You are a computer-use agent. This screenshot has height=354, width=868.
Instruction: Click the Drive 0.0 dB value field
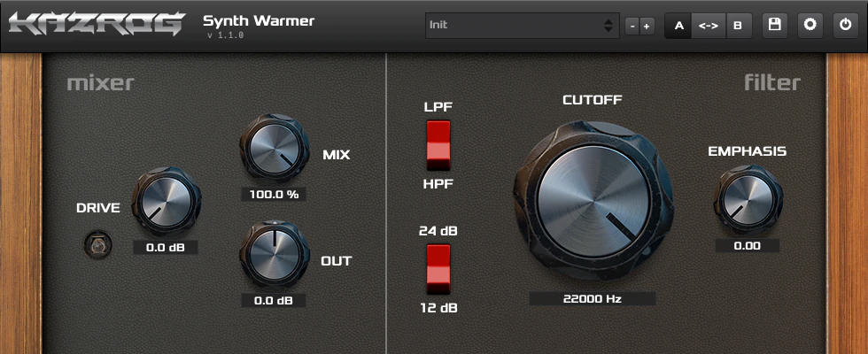[166, 247]
